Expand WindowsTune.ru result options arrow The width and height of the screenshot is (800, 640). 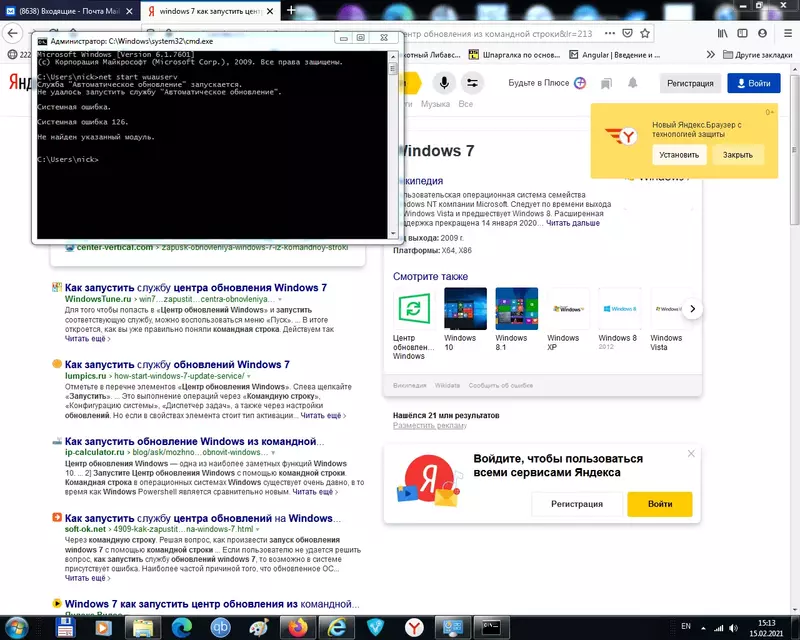[280, 300]
